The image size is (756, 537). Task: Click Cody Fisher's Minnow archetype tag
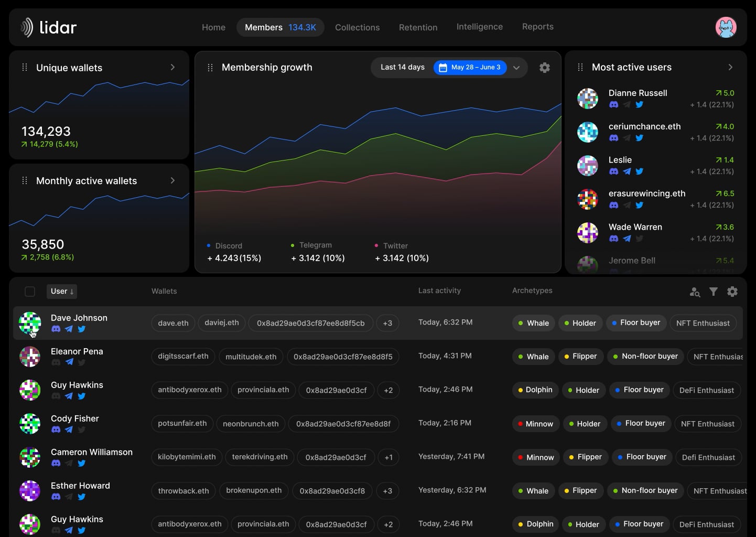click(535, 424)
